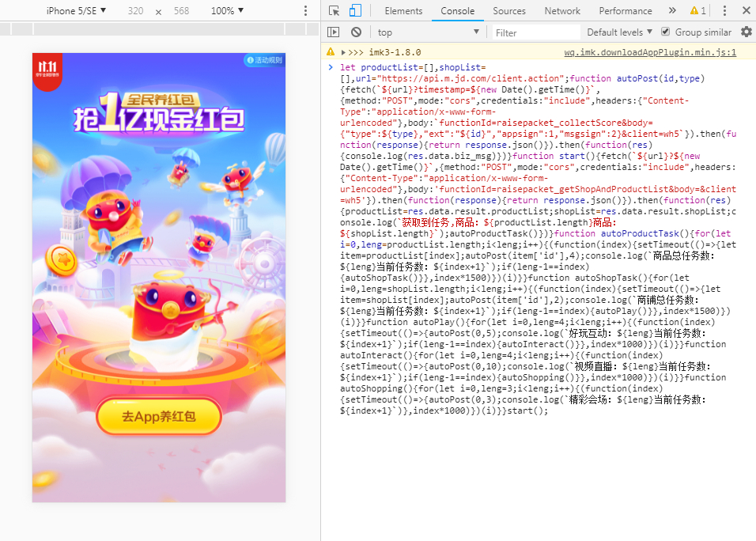This screenshot has width=756, height=541.
Task: Open the 100% zoom dropdown
Action: 227,10
